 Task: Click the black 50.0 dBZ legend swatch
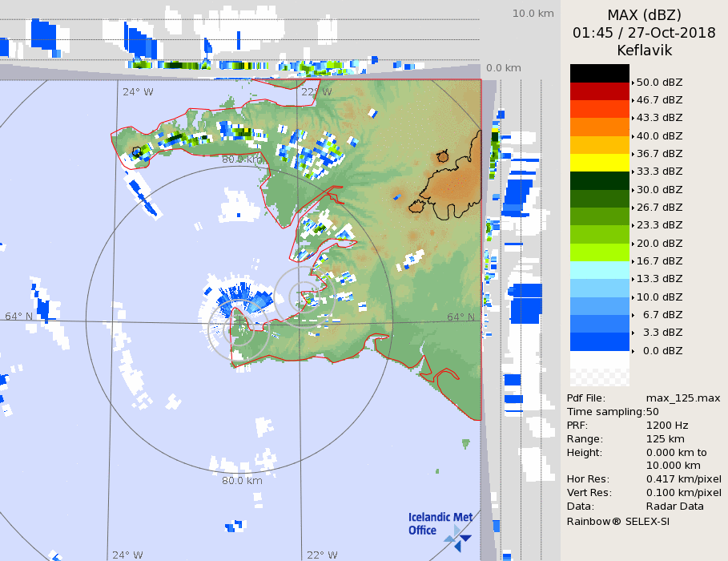pyautogui.click(x=600, y=73)
